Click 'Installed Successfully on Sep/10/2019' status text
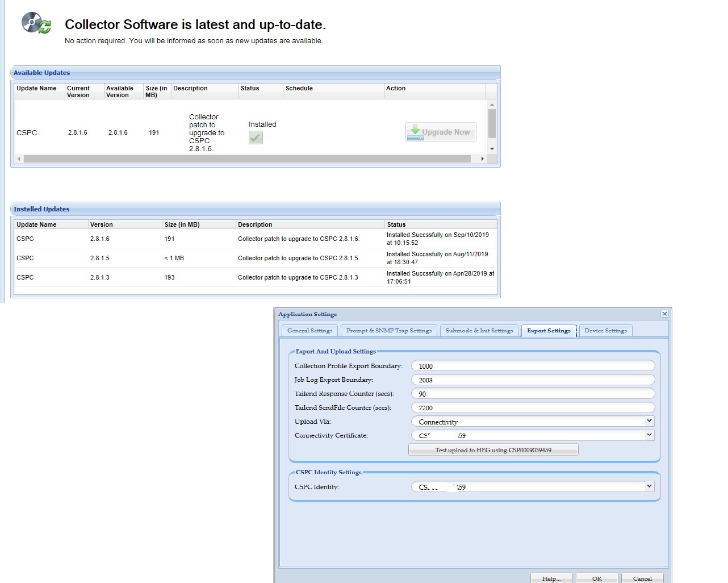Screen dimensions: 728x583 pos(438,239)
